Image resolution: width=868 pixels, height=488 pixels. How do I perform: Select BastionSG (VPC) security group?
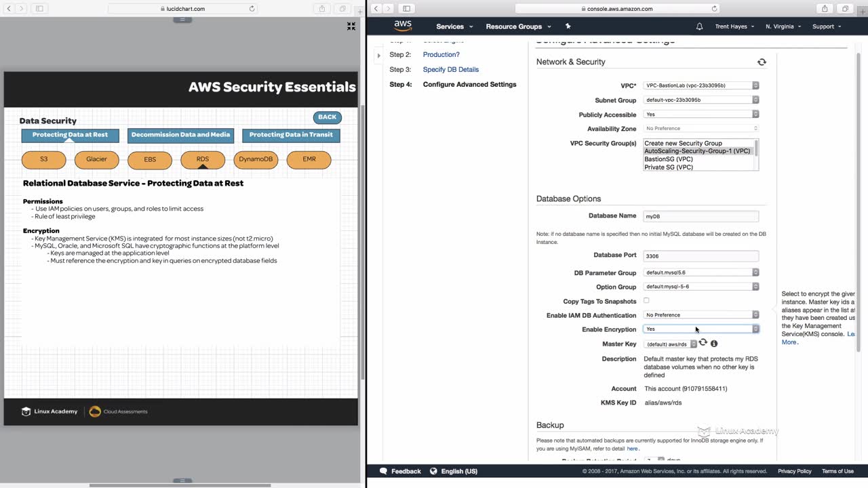point(698,159)
